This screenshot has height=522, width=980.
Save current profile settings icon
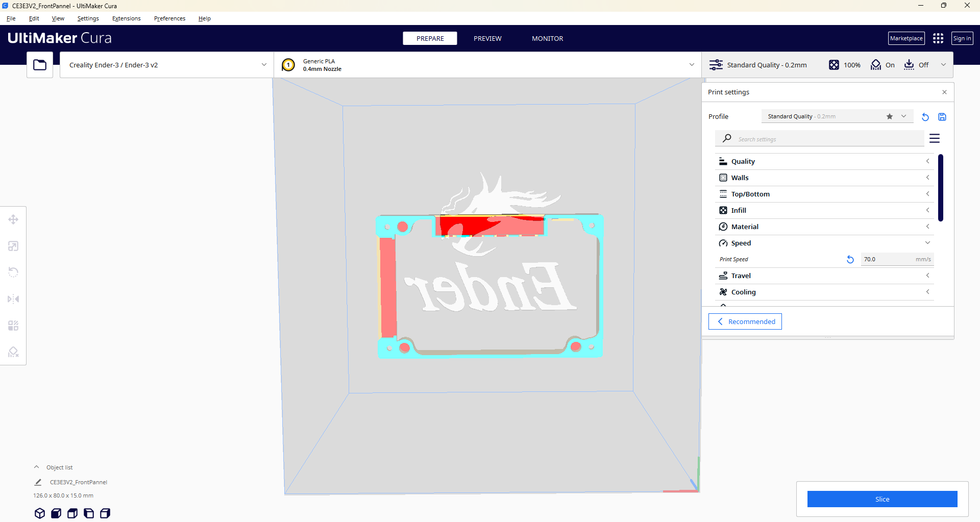click(x=942, y=117)
